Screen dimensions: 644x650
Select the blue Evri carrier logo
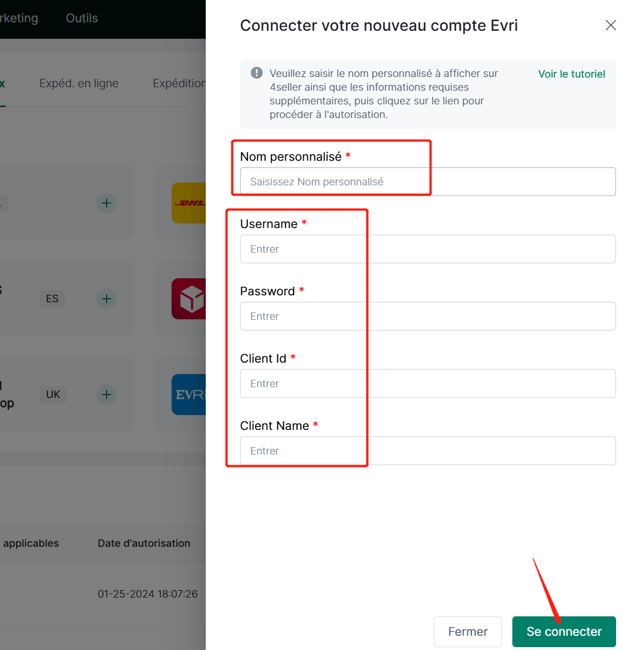click(189, 395)
